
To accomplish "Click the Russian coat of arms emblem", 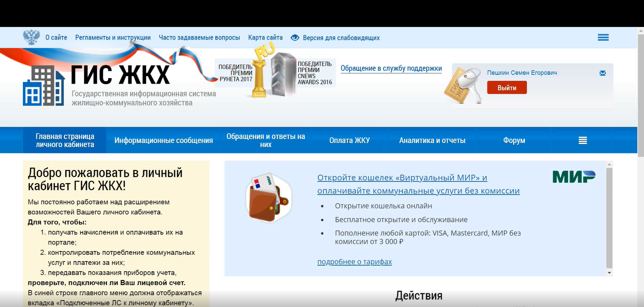I will 31,37.
